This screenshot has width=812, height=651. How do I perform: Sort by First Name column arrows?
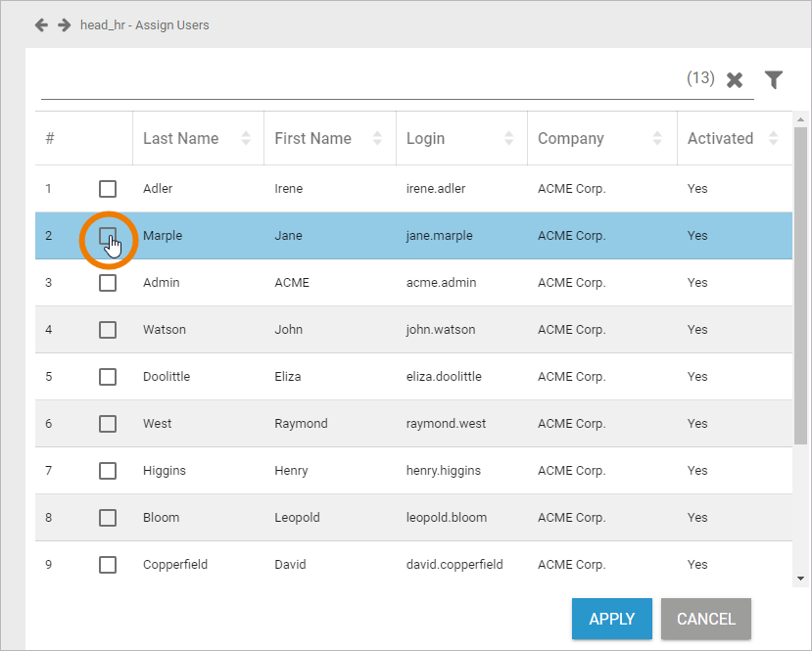(377, 138)
